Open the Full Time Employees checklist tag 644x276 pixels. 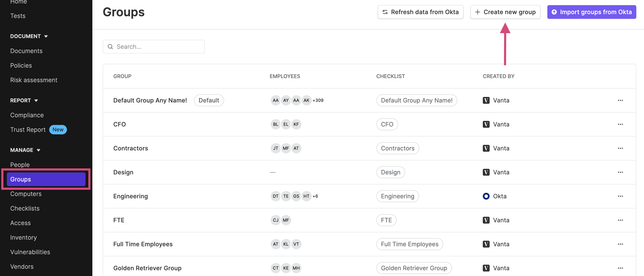[409, 244]
